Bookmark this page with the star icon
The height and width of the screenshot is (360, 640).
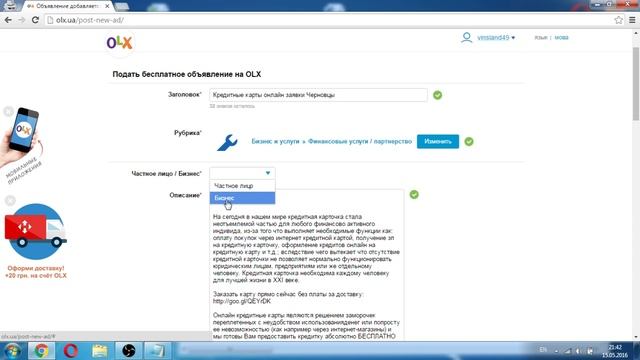(618, 20)
